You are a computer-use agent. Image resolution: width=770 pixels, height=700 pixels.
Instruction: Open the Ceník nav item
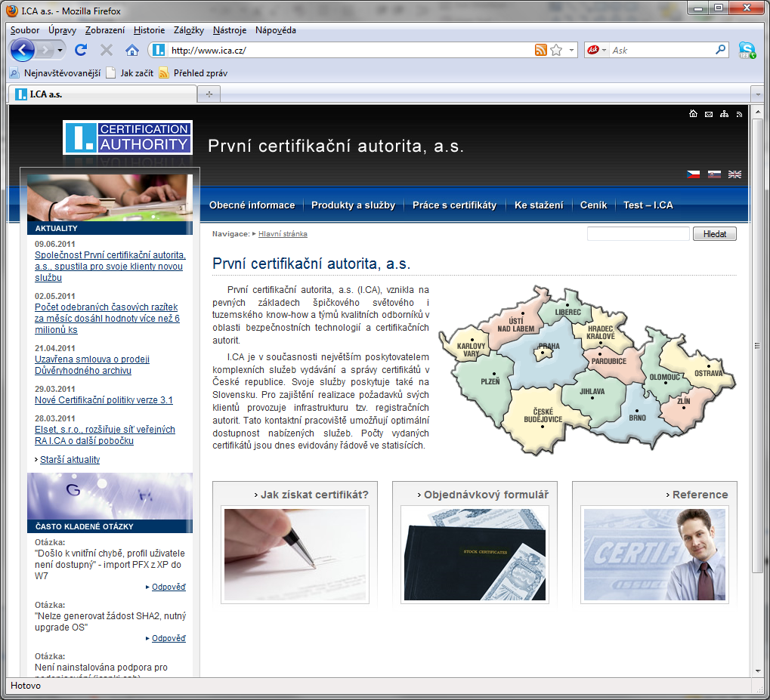(593, 205)
